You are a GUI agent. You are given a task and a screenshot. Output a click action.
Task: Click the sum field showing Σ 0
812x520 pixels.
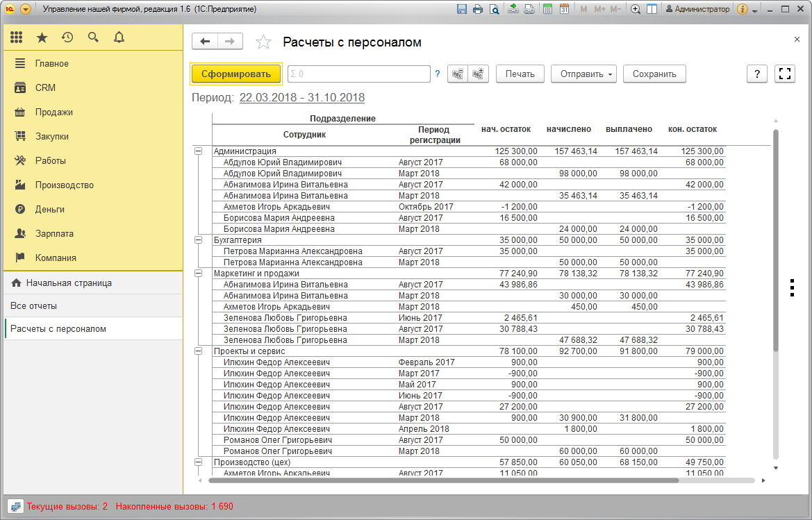click(359, 74)
